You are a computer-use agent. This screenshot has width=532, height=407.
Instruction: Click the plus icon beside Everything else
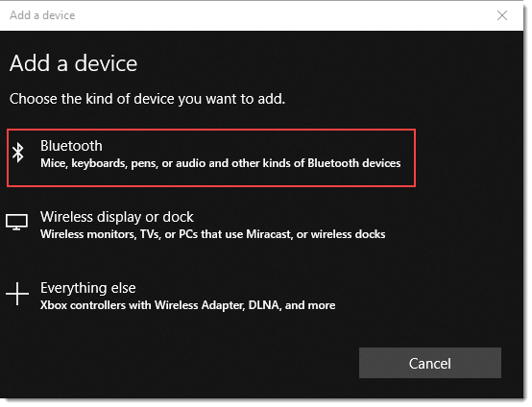coord(17,294)
